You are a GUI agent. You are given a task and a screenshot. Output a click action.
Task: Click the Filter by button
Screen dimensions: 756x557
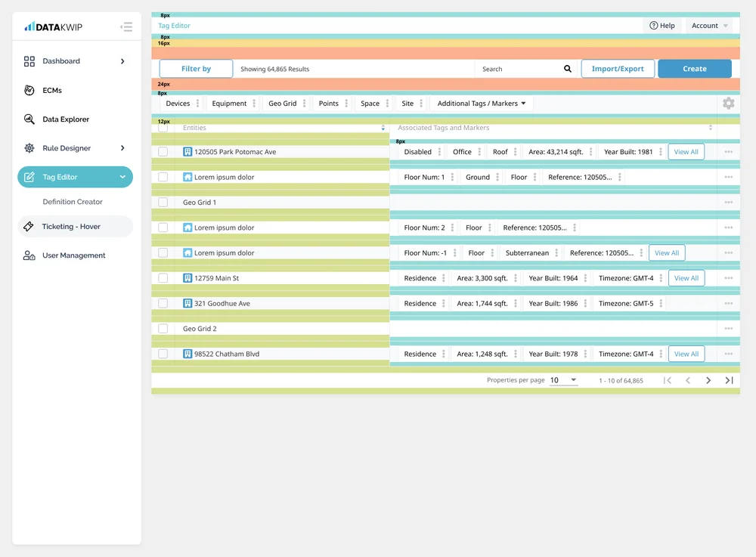point(197,69)
